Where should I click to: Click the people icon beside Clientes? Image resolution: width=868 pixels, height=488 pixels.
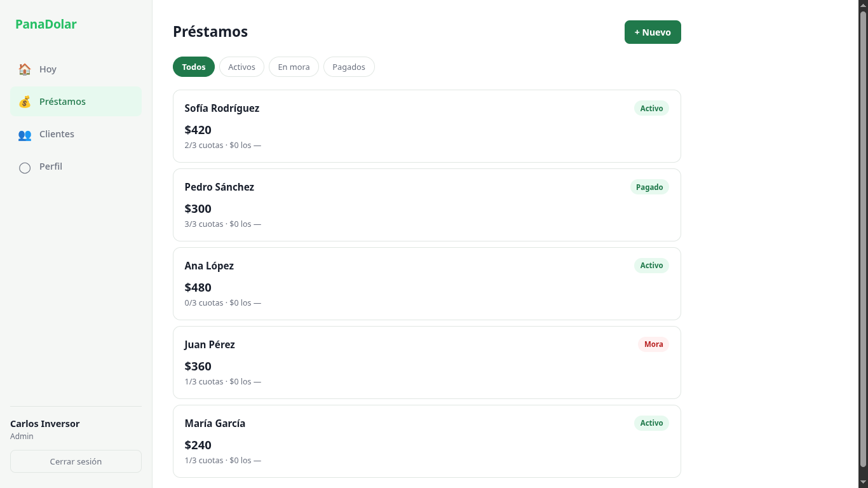25,134
